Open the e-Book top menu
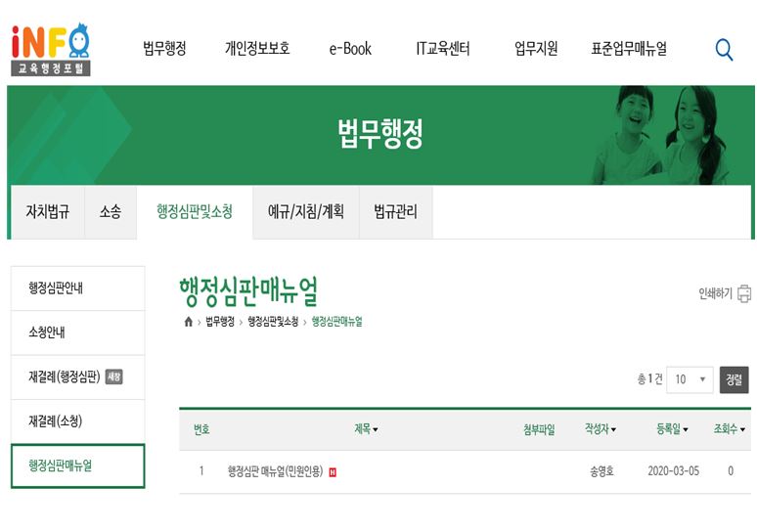This screenshot has height=532, width=757. pyautogui.click(x=350, y=48)
